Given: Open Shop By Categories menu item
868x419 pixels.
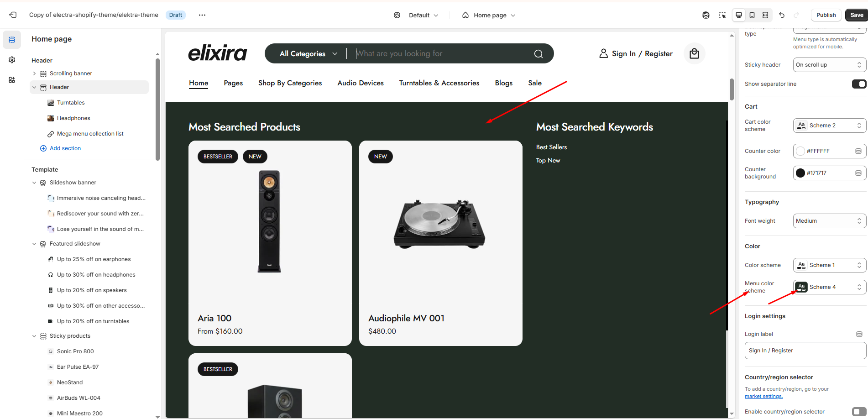Looking at the screenshot, I should coord(290,83).
